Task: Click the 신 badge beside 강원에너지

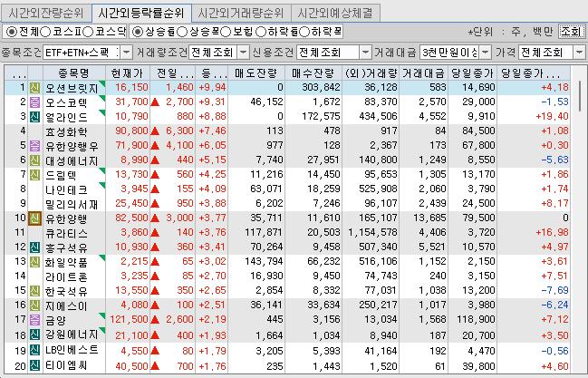Action: coord(34,334)
